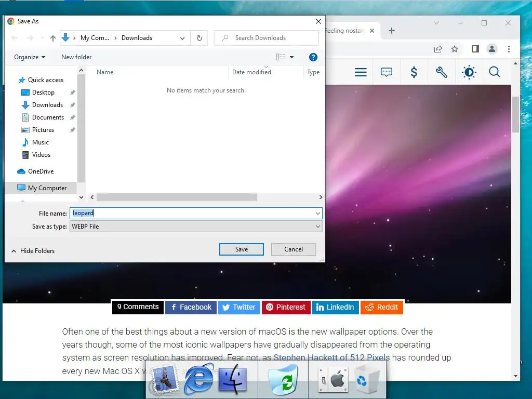The image size is (532, 399).
Task: Click the pin icon next to Desktop
Action: [x=72, y=92]
